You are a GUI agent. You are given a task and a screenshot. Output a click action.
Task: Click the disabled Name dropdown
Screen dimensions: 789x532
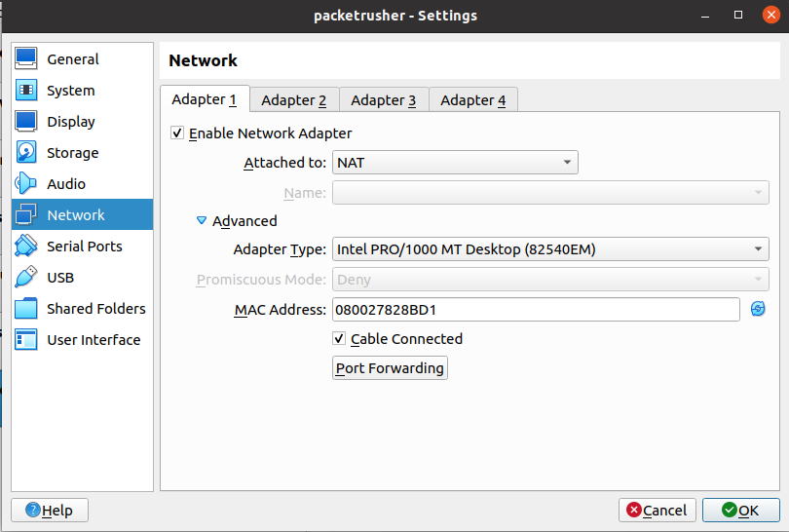(550, 193)
